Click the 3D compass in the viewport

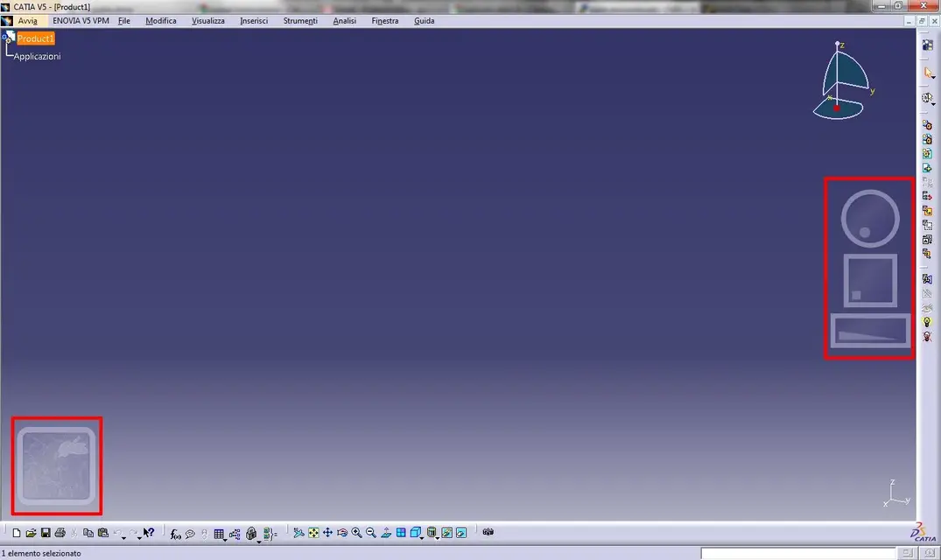843,80
